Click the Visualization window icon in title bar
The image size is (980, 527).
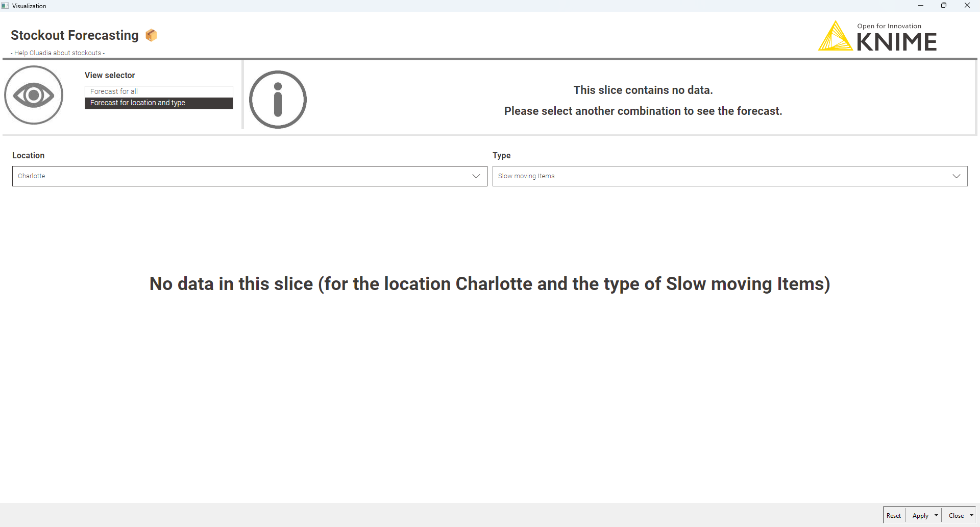click(5, 6)
